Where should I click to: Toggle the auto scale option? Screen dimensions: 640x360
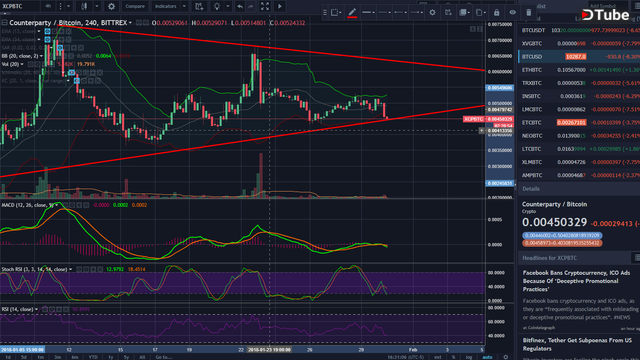tap(487, 357)
